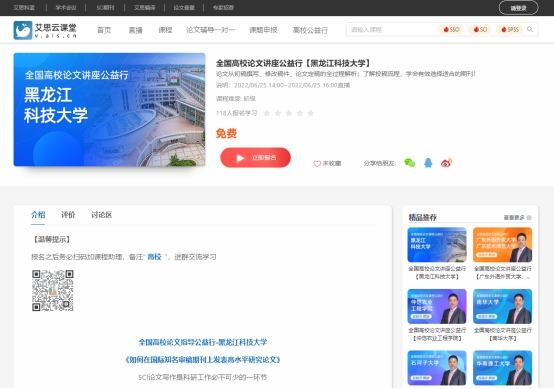Open 学术会议 link in top bar

(x=66, y=8)
